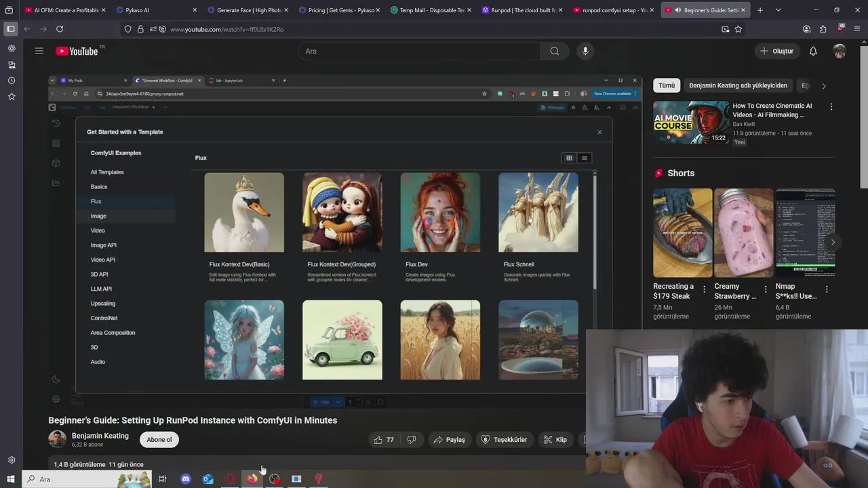Viewport: 868px width, 488px height.
Task: Open options menu for Creamy Strawberry short
Action: click(766, 289)
